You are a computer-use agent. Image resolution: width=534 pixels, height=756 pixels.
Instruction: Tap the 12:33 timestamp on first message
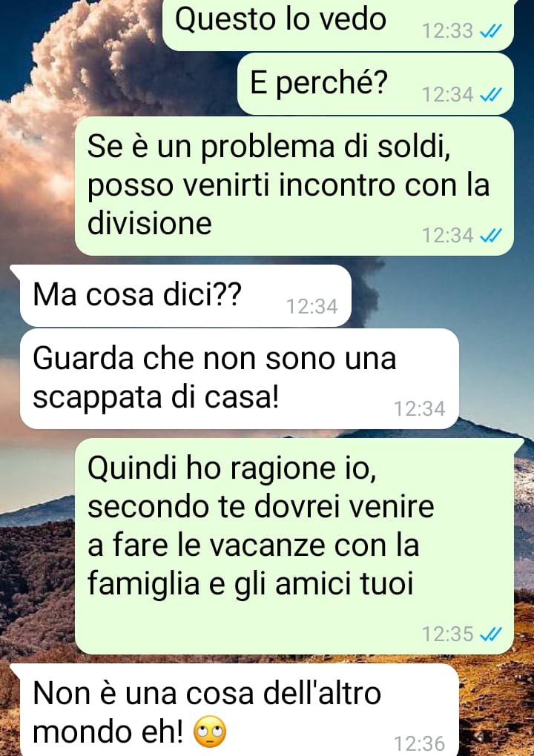click(x=448, y=31)
